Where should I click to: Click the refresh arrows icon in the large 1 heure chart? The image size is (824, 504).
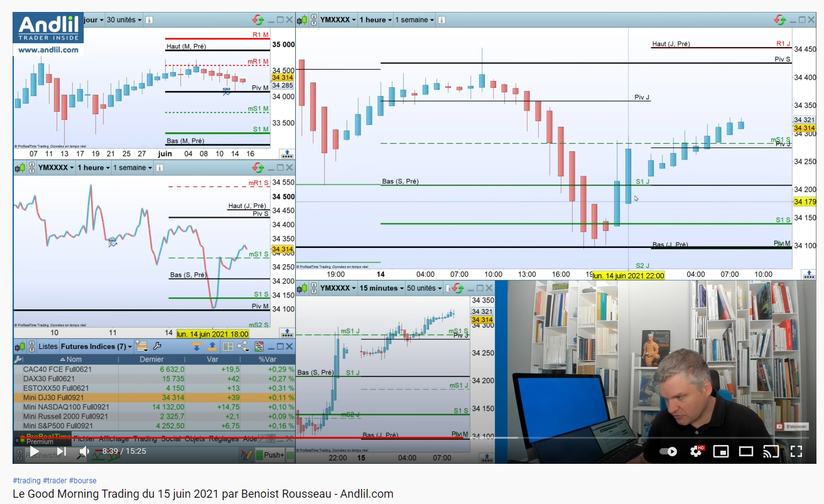[x=779, y=20]
